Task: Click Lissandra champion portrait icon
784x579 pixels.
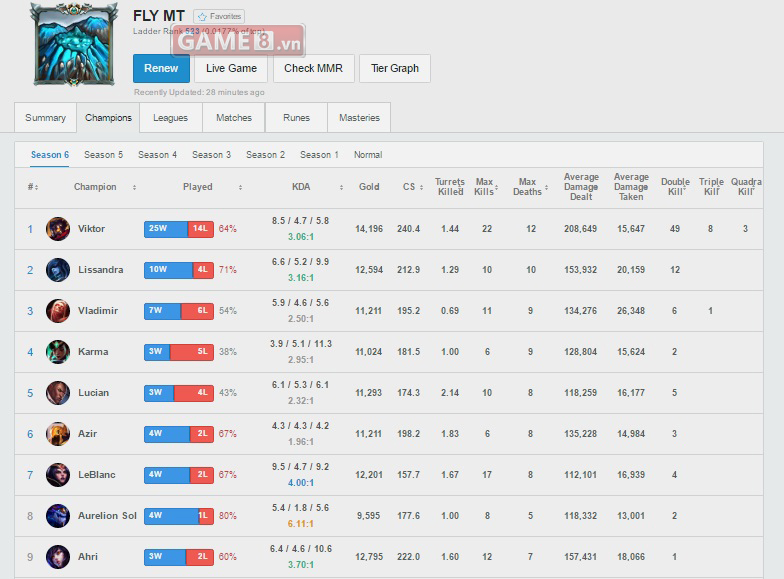Action: click(x=58, y=270)
